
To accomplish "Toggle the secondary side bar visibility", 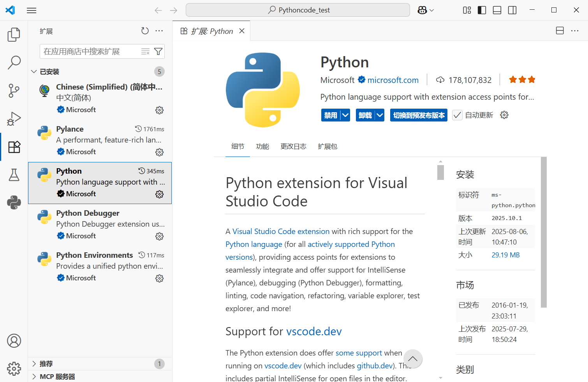I will click(x=512, y=11).
